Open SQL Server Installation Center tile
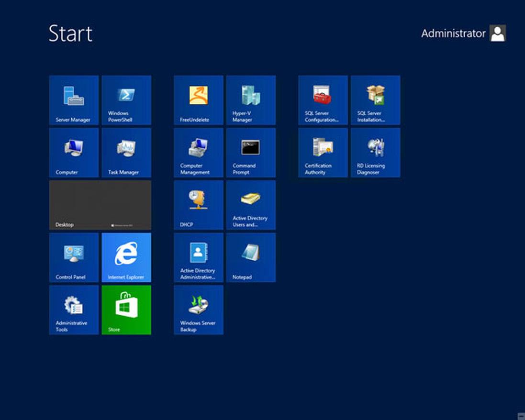Viewport: 525px width, 420px height. click(x=376, y=100)
